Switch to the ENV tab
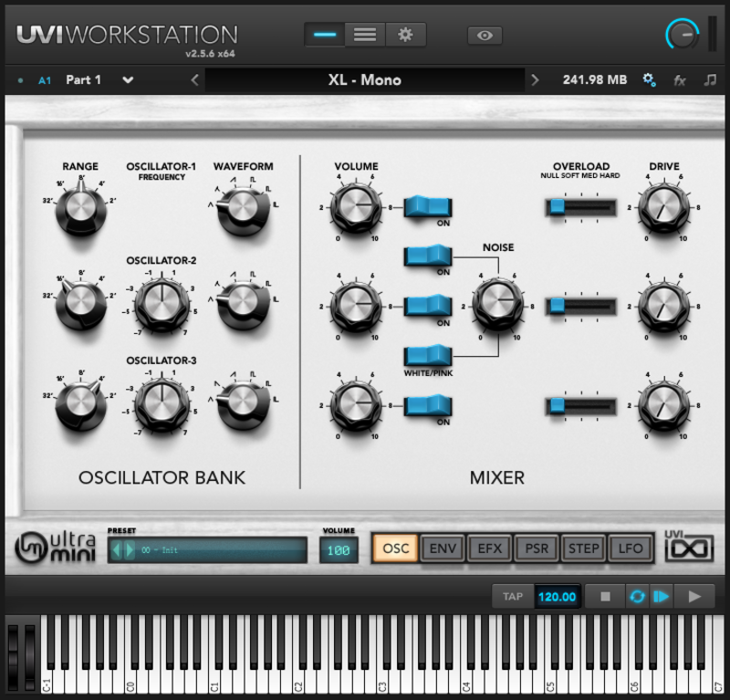The width and height of the screenshot is (730, 700). click(443, 549)
